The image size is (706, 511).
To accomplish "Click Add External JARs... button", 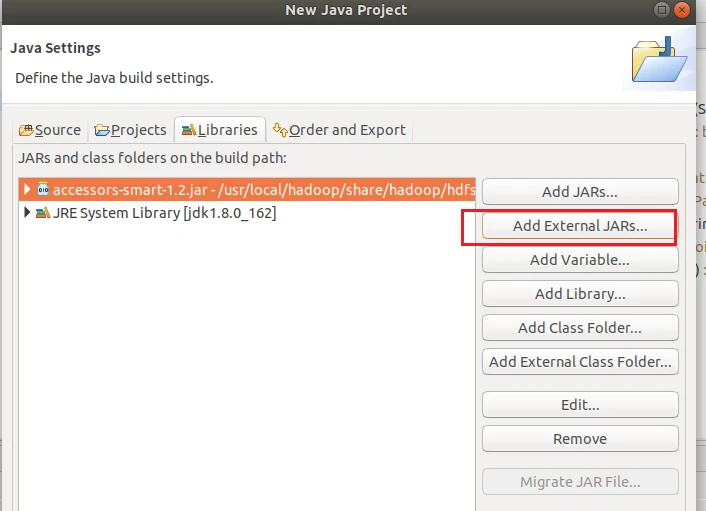I will [580, 226].
